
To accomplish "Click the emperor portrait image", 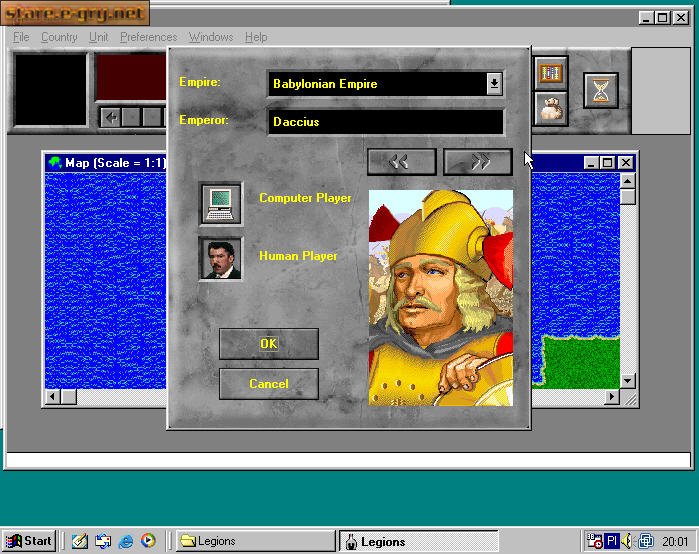I will pos(441,298).
